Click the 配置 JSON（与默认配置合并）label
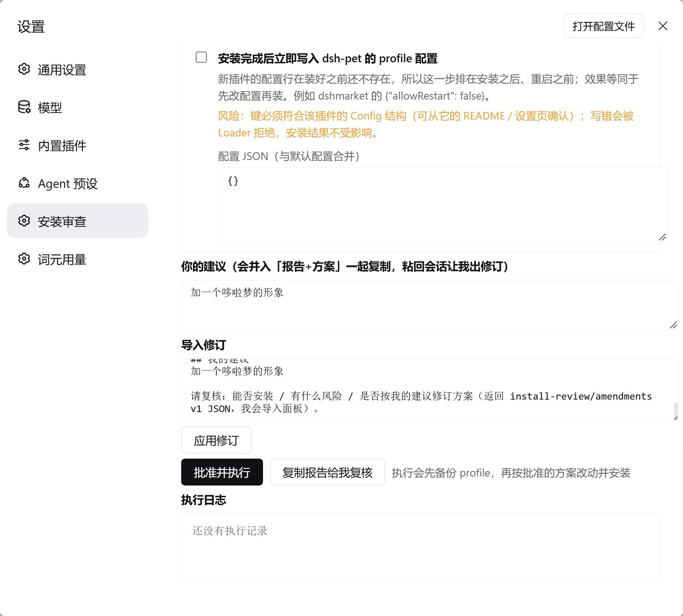 click(x=291, y=156)
